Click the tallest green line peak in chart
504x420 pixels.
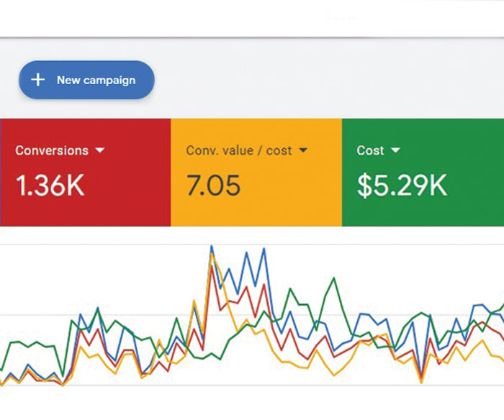(333, 278)
